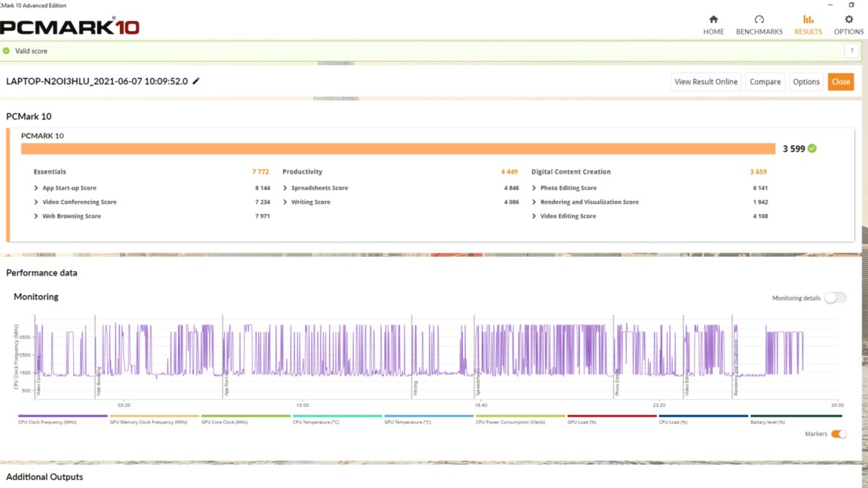Disable the Markers toggle

[x=838, y=434]
